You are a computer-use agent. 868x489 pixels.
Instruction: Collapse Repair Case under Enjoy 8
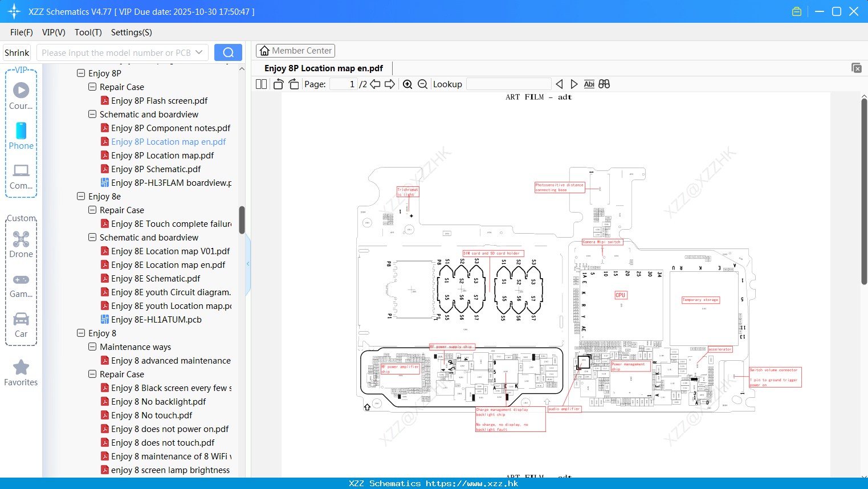pyautogui.click(x=92, y=374)
